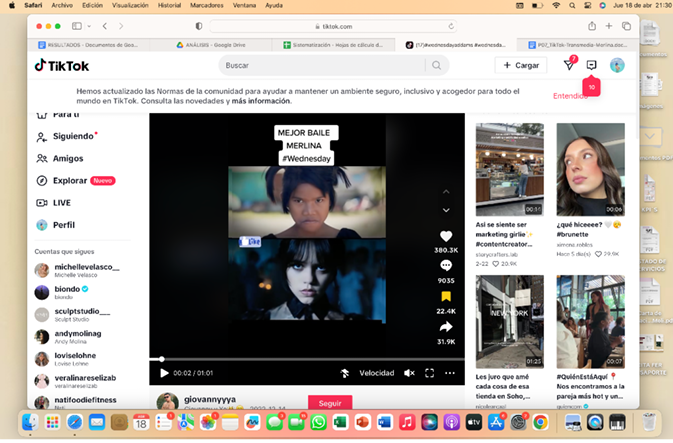Open the Velocidad speed menu
673x443 pixels.
coord(377,373)
